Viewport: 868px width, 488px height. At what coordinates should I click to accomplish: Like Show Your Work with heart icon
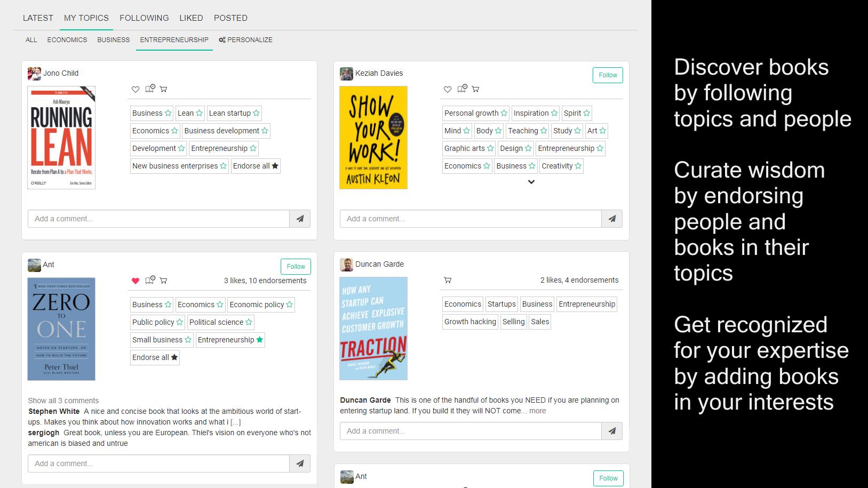[448, 89]
